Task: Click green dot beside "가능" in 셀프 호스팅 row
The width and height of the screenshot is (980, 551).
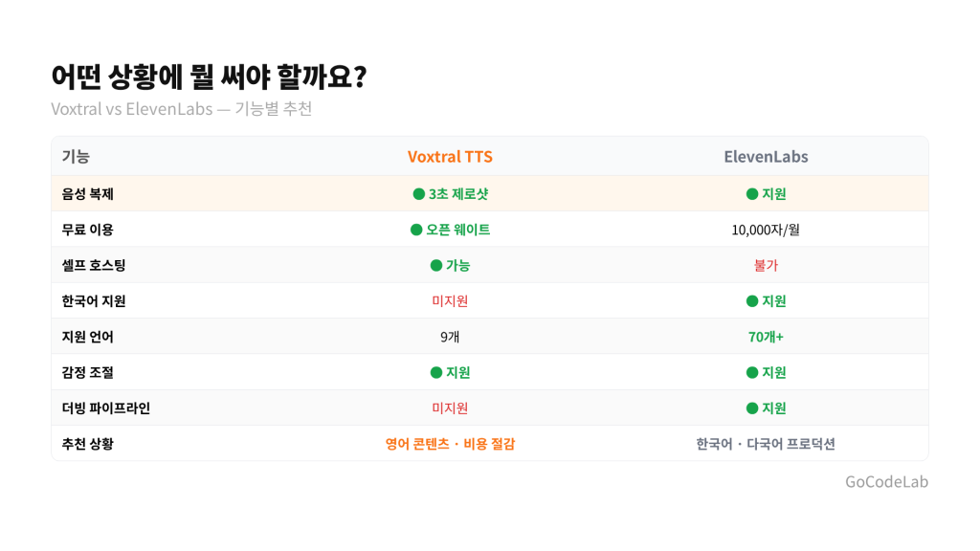Action: [x=436, y=265]
